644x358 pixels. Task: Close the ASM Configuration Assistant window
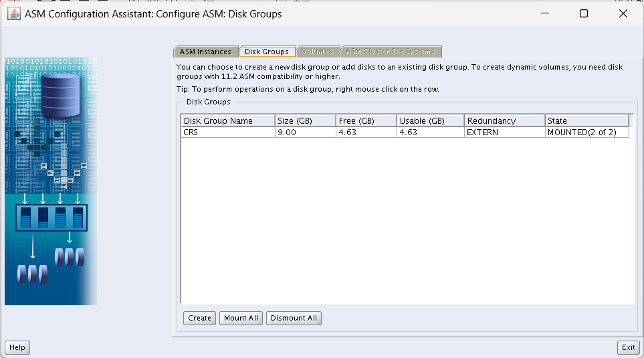pos(623,13)
